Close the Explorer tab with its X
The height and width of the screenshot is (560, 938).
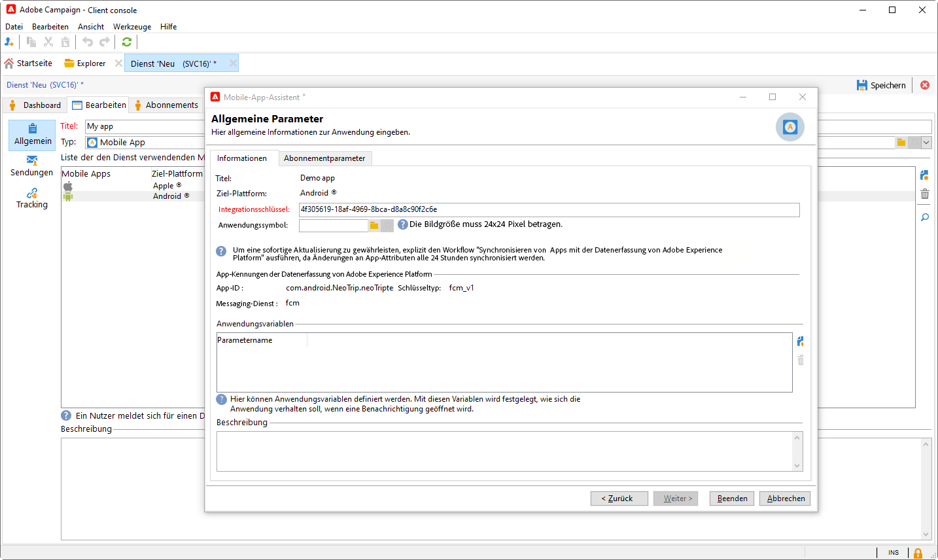tap(118, 63)
